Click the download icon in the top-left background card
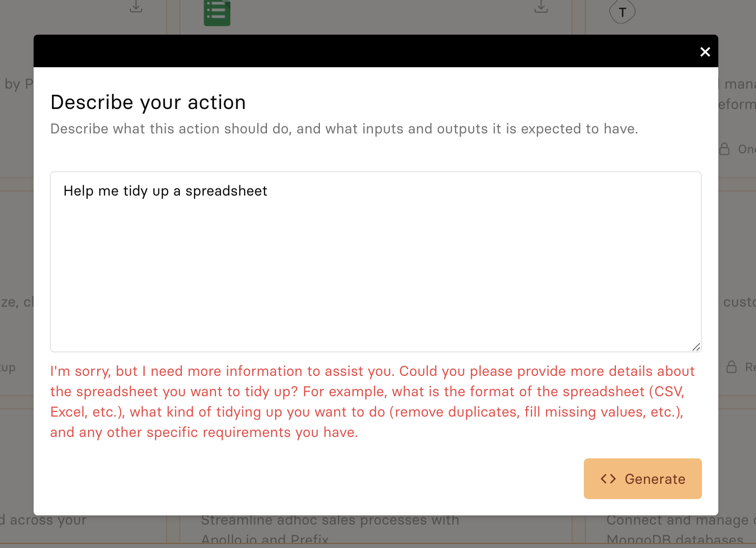756x548 pixels. [136, 7]
